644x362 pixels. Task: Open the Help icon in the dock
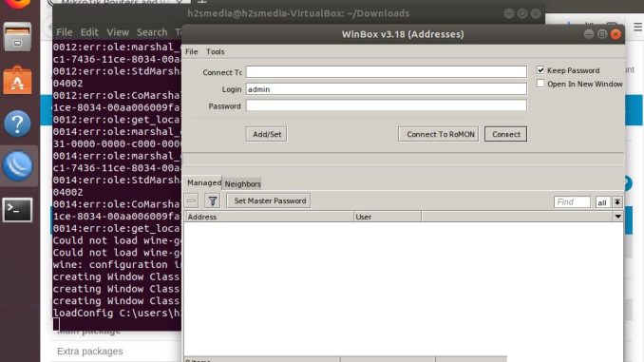17,124
